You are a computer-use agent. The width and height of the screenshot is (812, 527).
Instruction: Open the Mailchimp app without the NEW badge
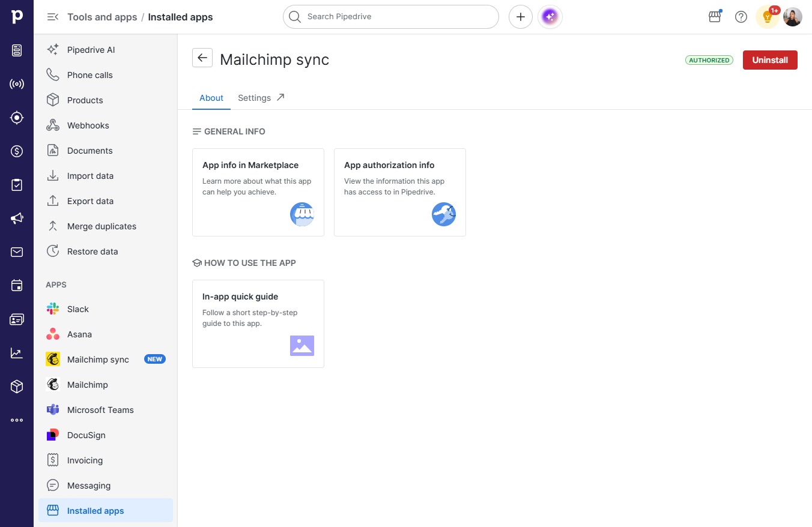106,385
